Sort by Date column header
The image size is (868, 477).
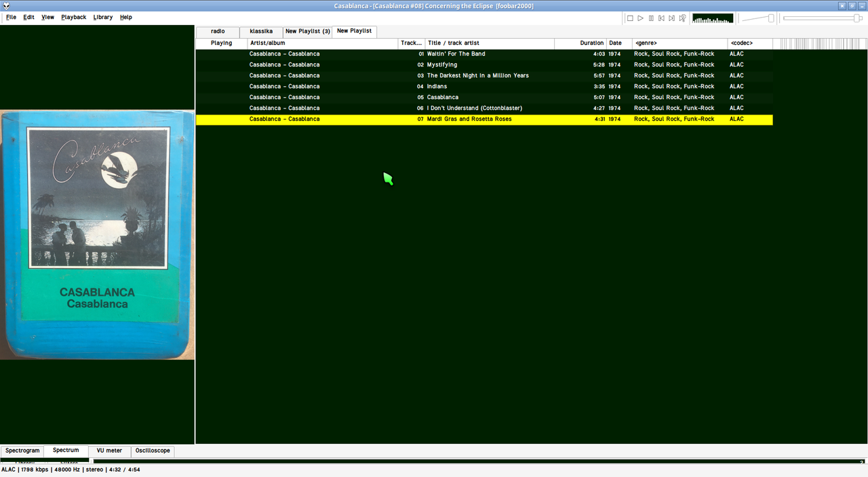click(x=619, y=43)
